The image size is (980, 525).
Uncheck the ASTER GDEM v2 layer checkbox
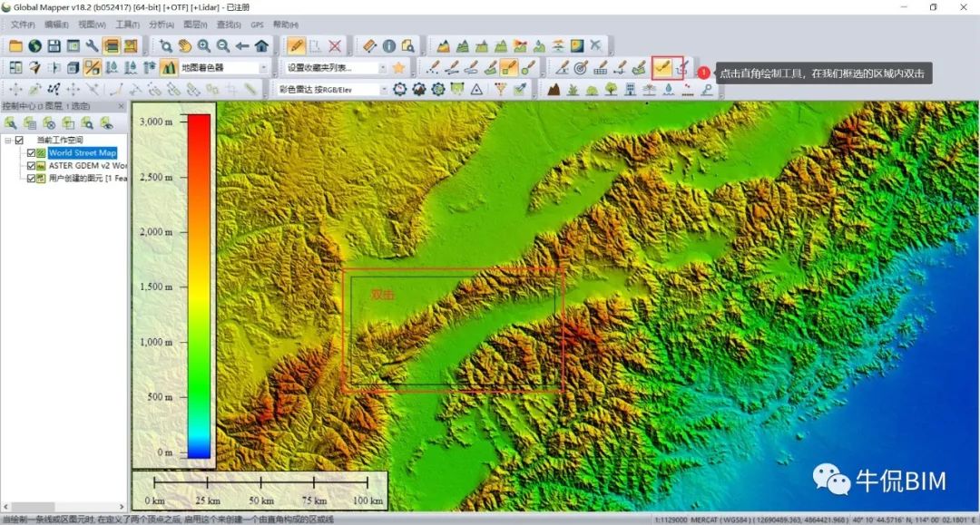pos(31,165)
